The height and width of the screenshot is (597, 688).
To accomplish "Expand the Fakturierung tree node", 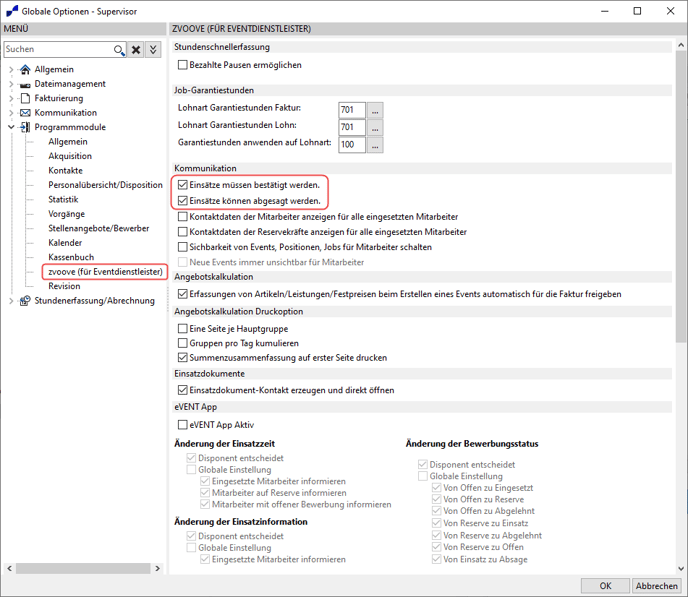I will point(11,98).
